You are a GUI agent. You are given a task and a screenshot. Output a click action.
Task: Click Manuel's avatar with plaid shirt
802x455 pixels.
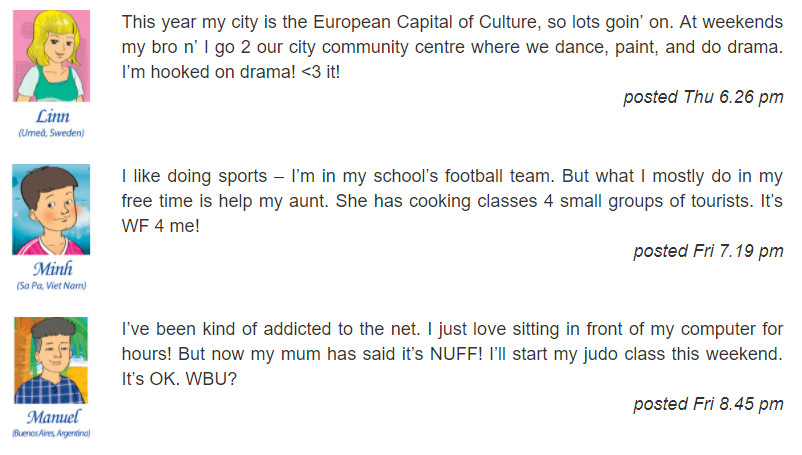coord(51,360)
